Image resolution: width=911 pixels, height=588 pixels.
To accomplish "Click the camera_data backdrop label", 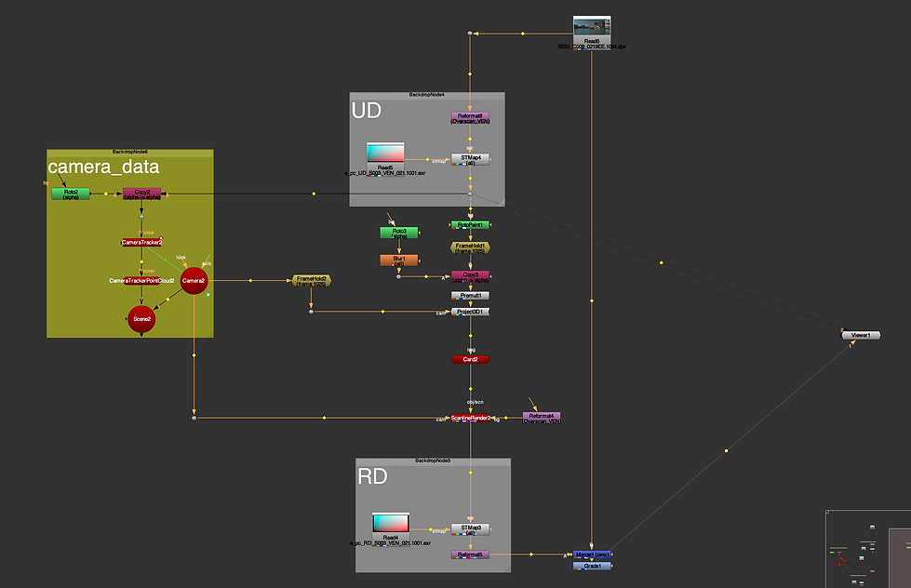I will click(103, 167).
